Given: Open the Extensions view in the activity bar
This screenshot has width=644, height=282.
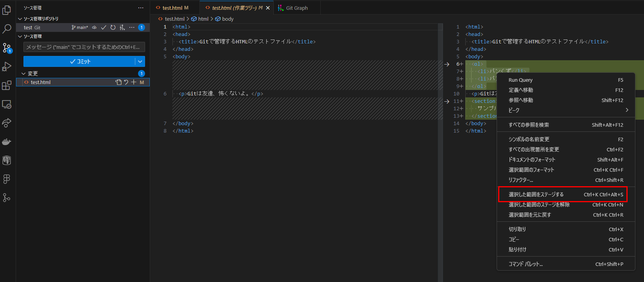Looking at the screenshot, I should [x=7, y=85].
